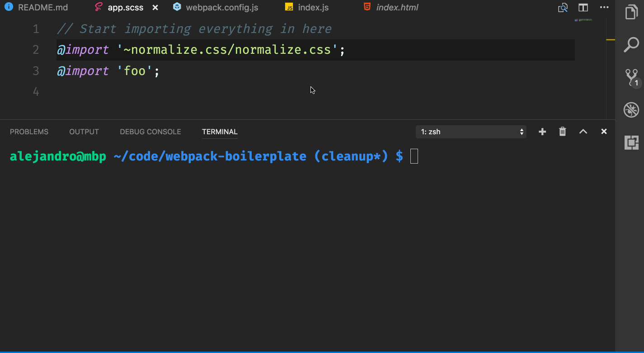This screenshot has height=353, width=644.
Task: Click the @import keyword on line 3
Action: pos(83,71)
